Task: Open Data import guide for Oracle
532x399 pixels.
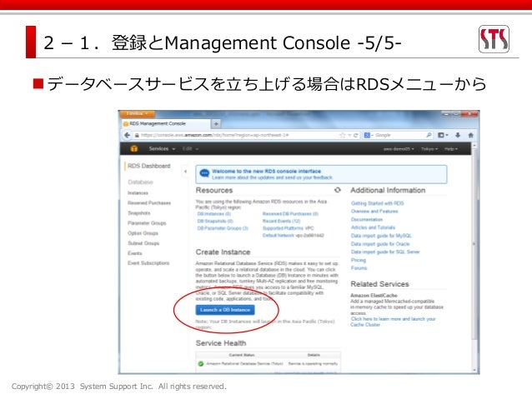Action: (380, 244)
